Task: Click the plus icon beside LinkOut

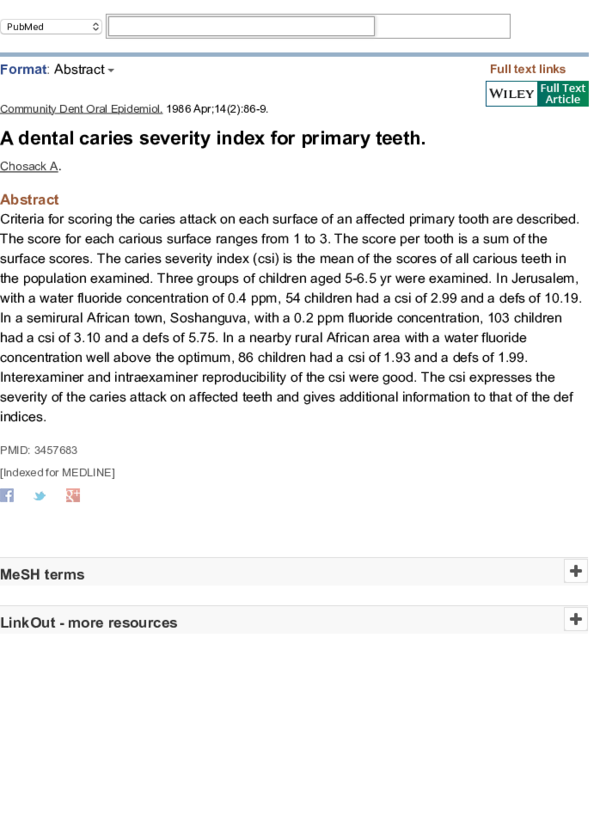Action: tap(576, 619)
